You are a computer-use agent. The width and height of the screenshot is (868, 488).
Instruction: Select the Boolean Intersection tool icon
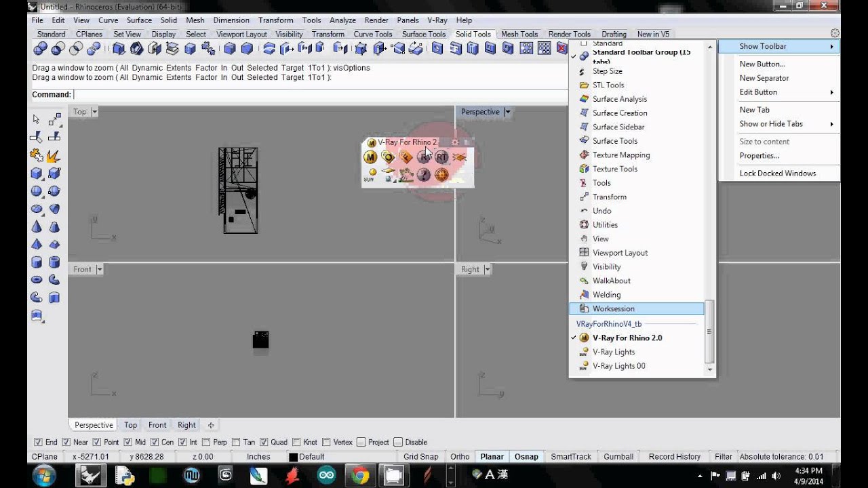pyautogui.click(x=76, y=49)
